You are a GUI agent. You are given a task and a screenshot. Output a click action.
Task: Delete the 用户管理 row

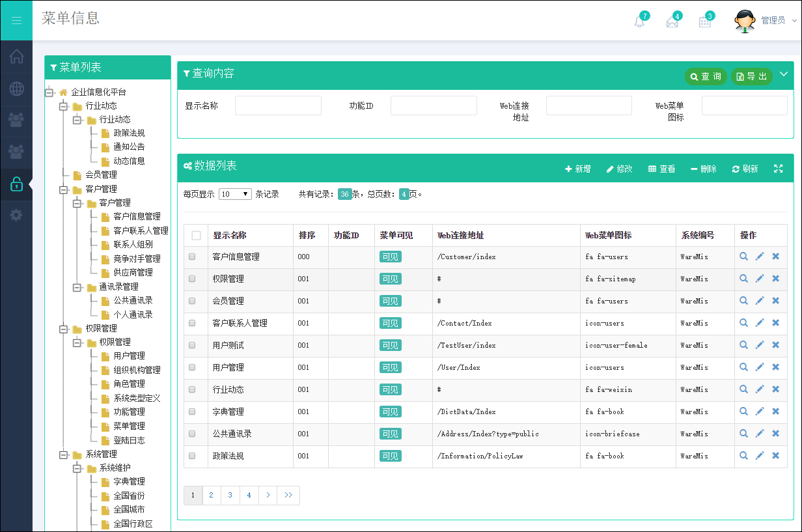tap(775, 367)
